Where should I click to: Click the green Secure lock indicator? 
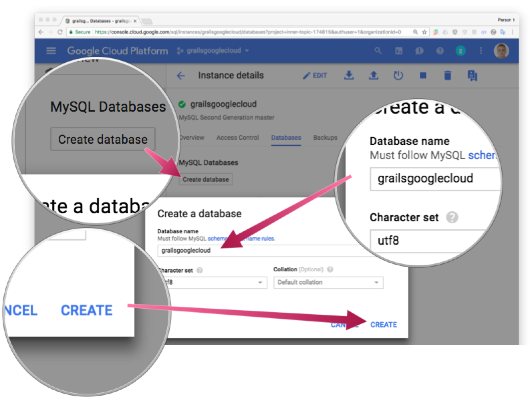click(80, 32)
